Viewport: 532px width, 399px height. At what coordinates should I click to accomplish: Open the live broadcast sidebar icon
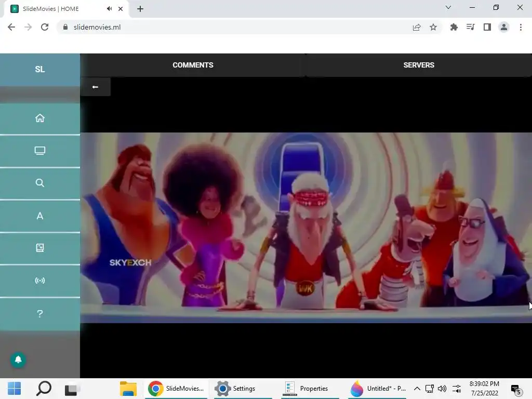point(39,281)
